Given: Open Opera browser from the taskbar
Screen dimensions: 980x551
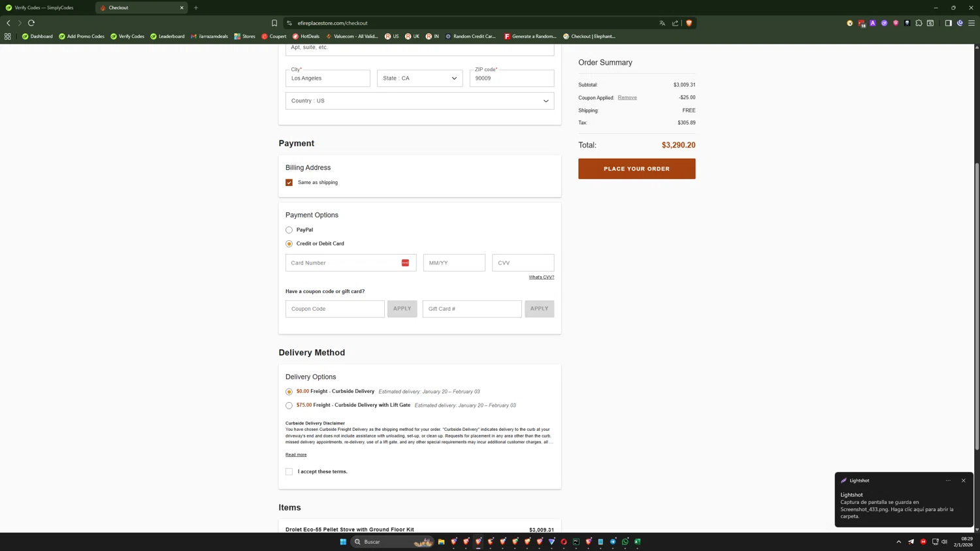Looking at the screenshot, I should point(564,541).
